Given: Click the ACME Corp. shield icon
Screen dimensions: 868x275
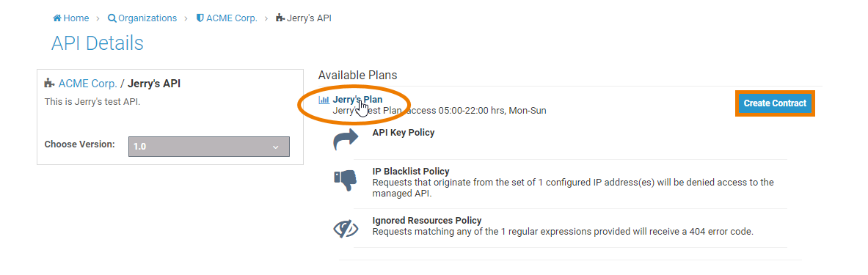Looking at the screenshot, I should (200, 18).
